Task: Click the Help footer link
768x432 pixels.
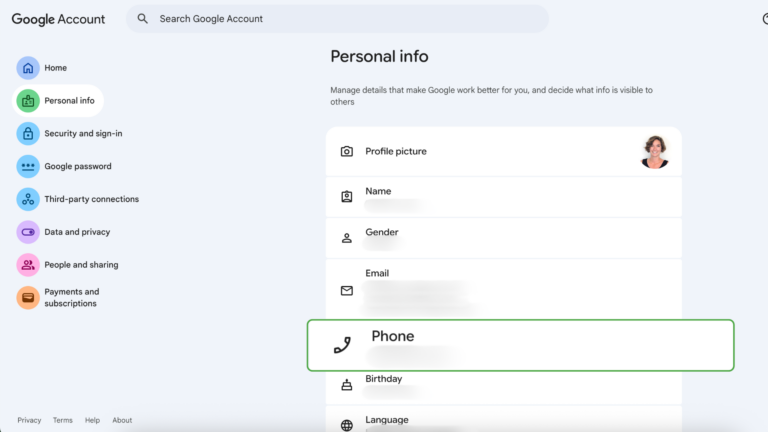Action: (x=92, y=420)
